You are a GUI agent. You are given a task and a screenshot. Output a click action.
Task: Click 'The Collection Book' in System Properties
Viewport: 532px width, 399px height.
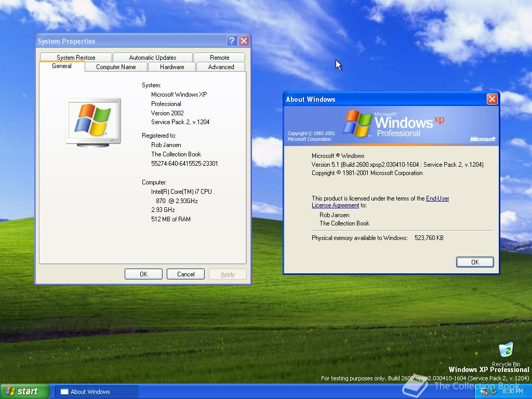(176, 154)
